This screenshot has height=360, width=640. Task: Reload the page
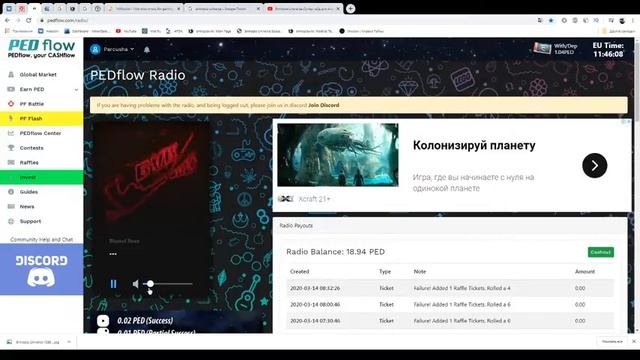click(29, 20)
